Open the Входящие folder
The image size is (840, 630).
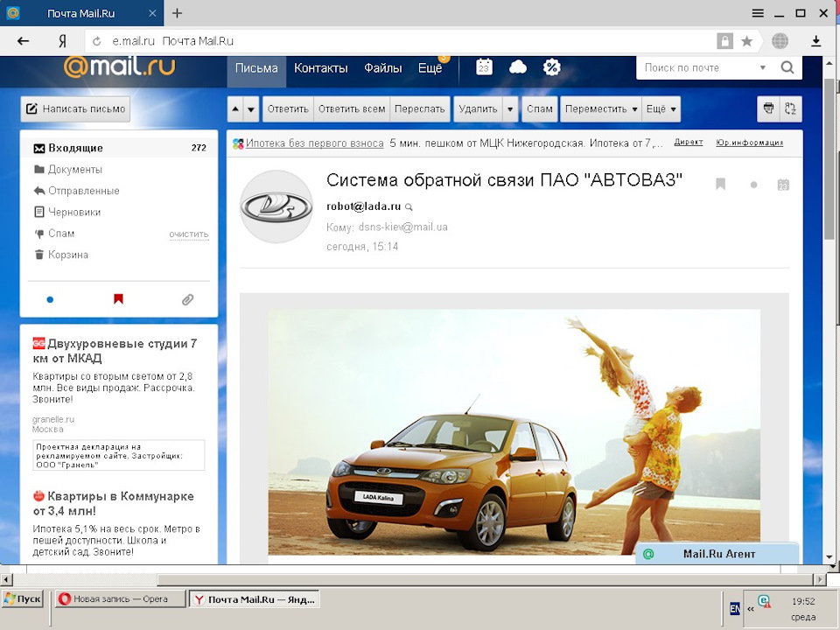[x=119, y=148]
